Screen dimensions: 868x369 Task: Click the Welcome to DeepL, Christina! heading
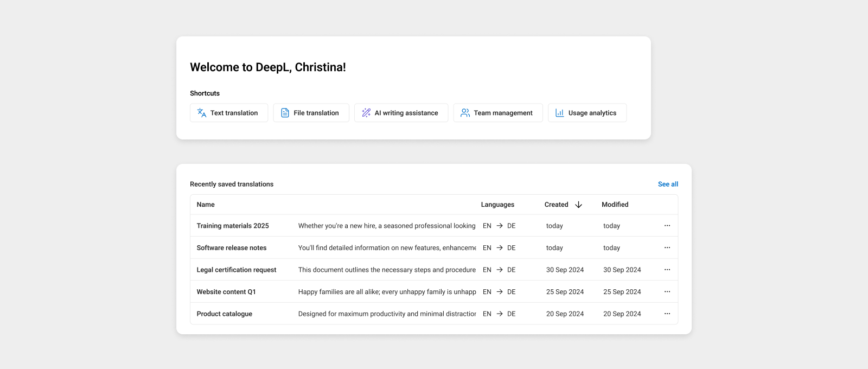pyautogui.click(x=268, y=67)
